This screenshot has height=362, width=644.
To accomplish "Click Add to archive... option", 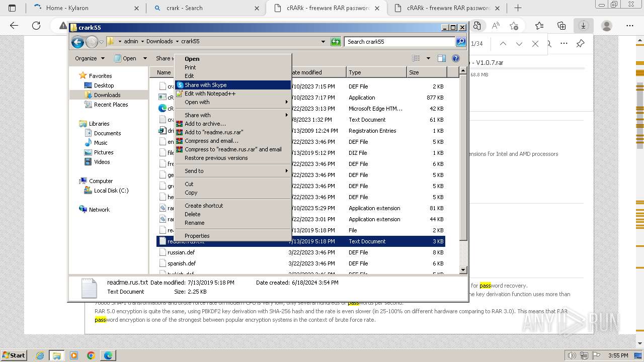I will pos(232,124).
